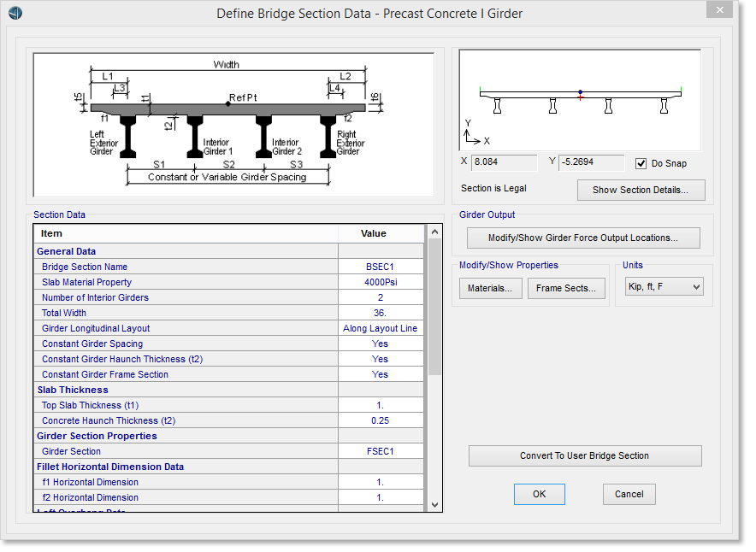This screenshot has width=756, height=552.
Task: Click the scroll up arrow in Section Data
Action: [x=434, y=232]
